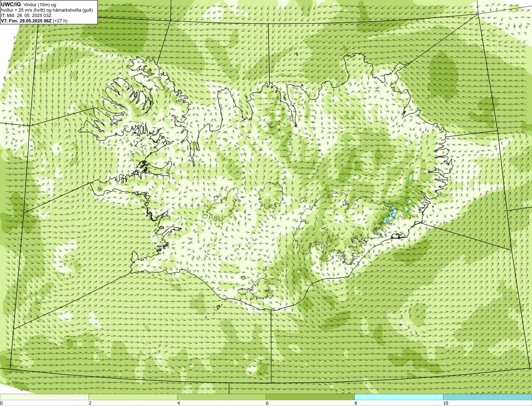532x406 pixels.
Task: Click the 'VT: Fim. 29.05.2025 06Z (+27 h)' line
Action: [34, 20]
